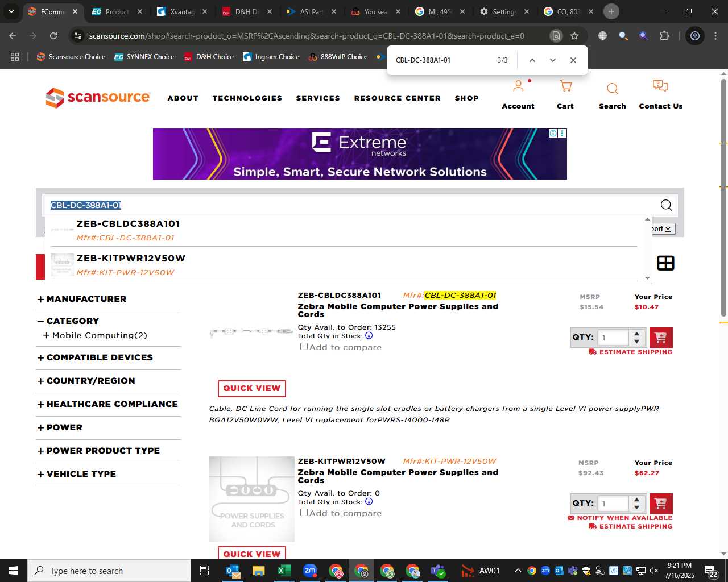Viewport: 728px width, 582px height.
Task: Click the ZEB-KITPWR12V50W product thumbnail
Action: pyautogui.click(x=252, y=499)
